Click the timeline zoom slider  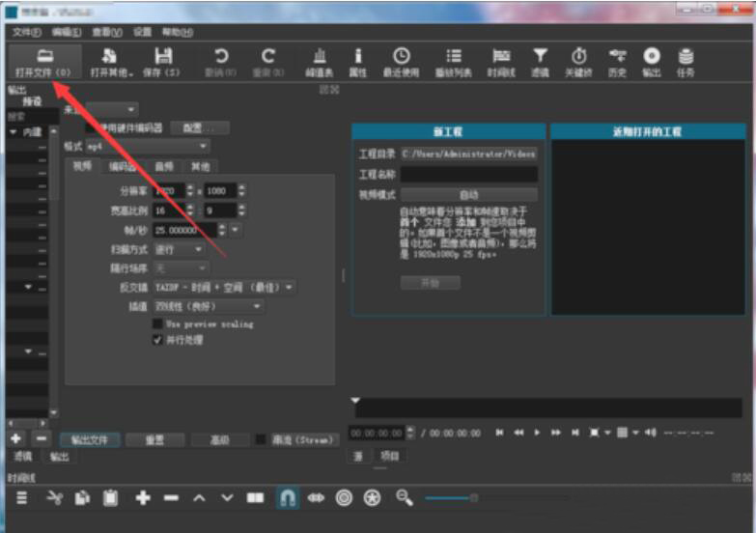(473, 497)
